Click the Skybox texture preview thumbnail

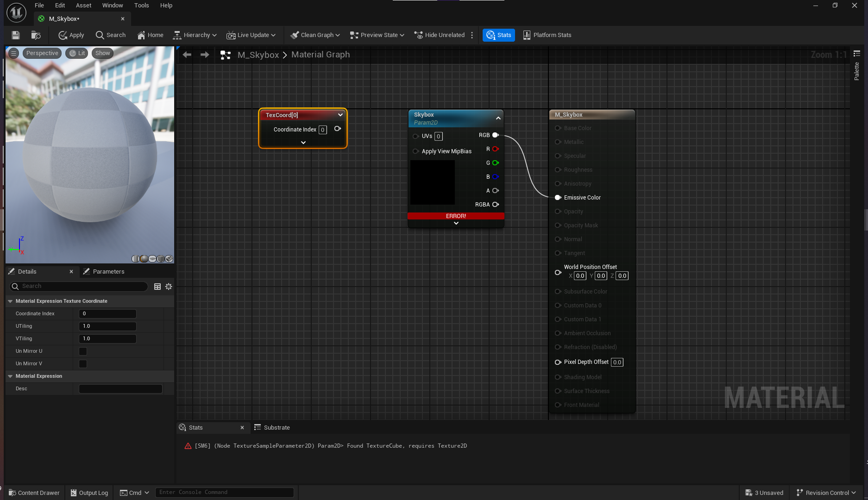(x=433, y=182)
